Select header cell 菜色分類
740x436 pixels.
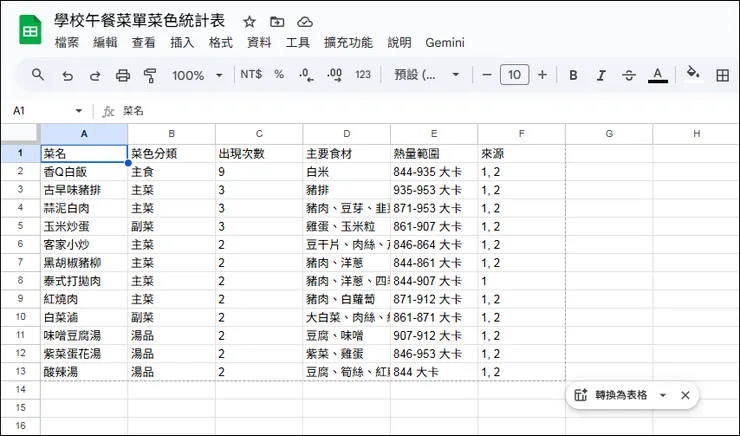[x=171, y=153]
